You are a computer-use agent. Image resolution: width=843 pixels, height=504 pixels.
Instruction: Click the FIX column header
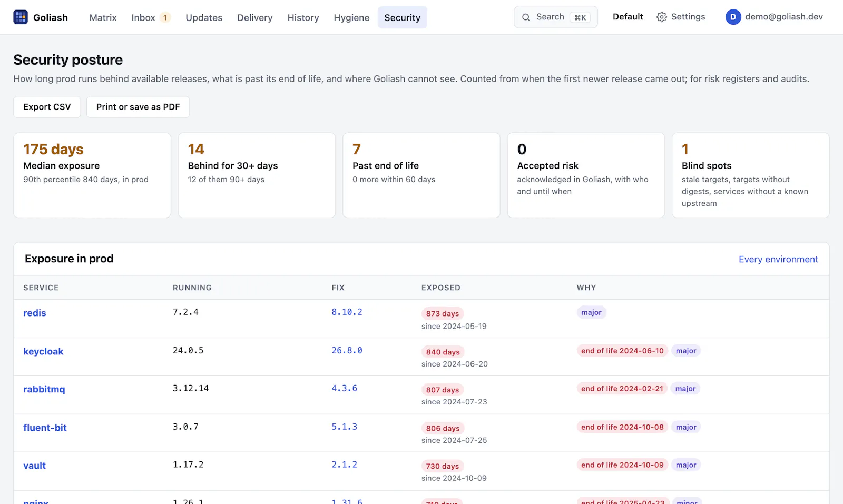tap(338, 288)
